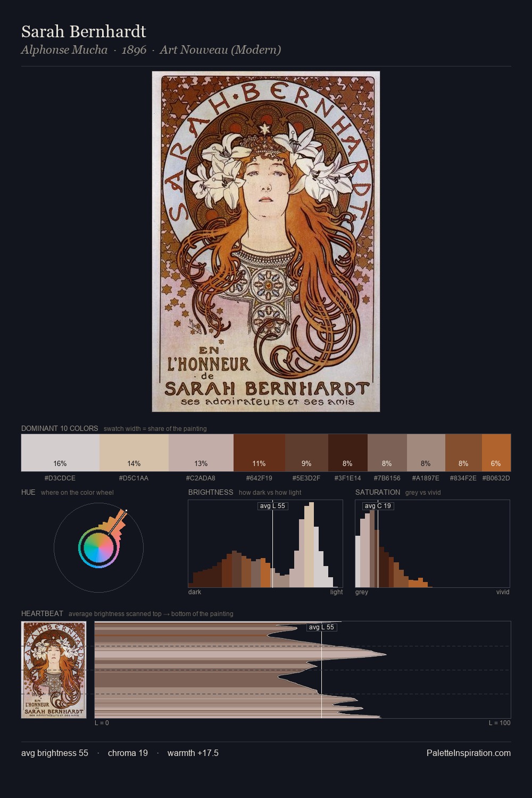Screen dimensions: 532x798
Task: Click 'warmth +17.5' in the footer
Action: 193,753
